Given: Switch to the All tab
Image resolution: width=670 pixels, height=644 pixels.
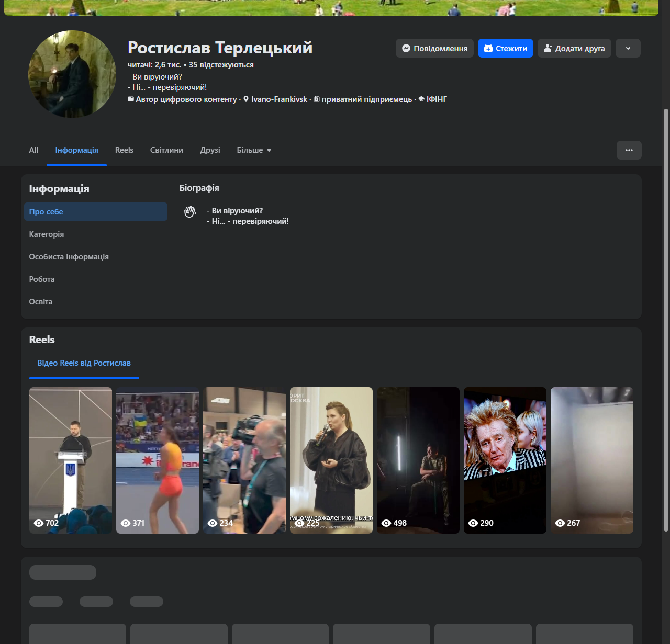Looking at the screenshot, I should (33, 150).
